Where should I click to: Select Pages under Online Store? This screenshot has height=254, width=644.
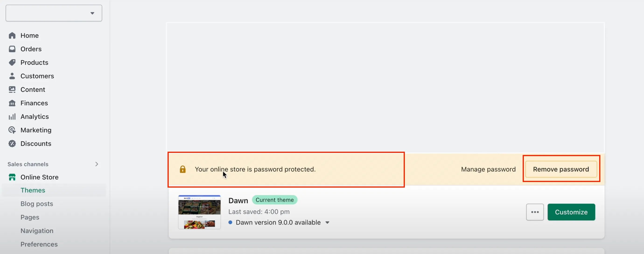30,217
